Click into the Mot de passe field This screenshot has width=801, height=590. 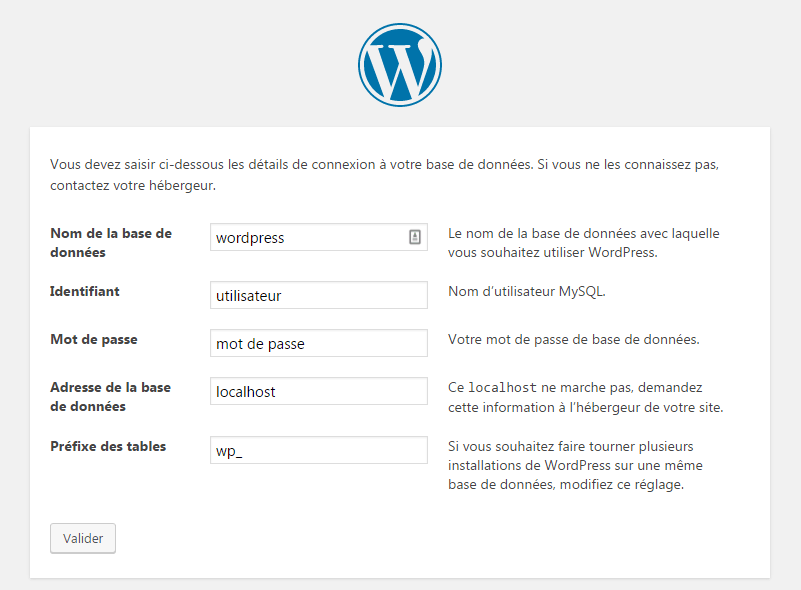pos(319,343)
